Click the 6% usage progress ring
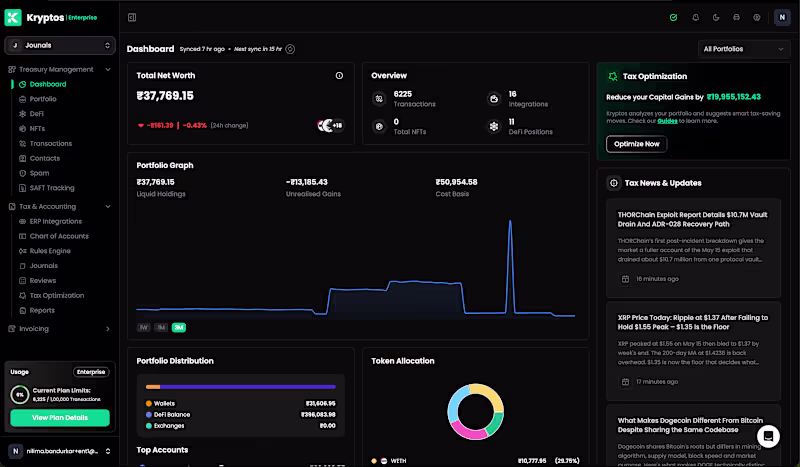Viewport: 800px width, 467px height. (20, 395)
